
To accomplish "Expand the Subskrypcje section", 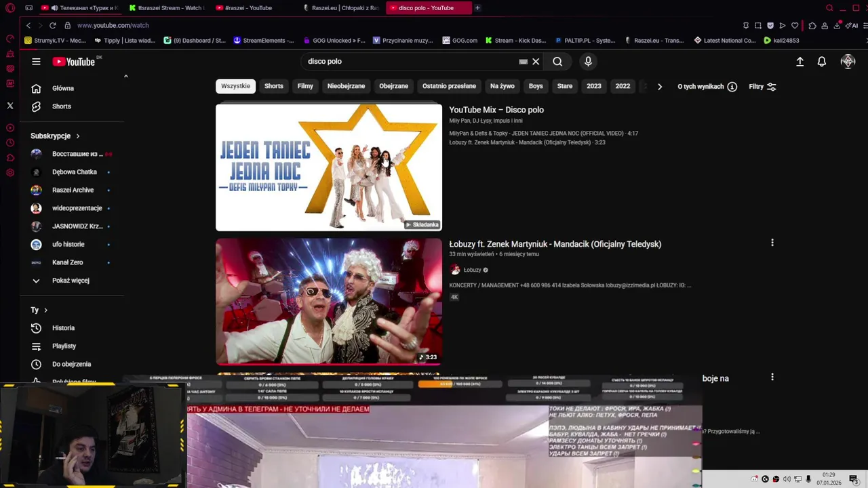I will (55, 136).
